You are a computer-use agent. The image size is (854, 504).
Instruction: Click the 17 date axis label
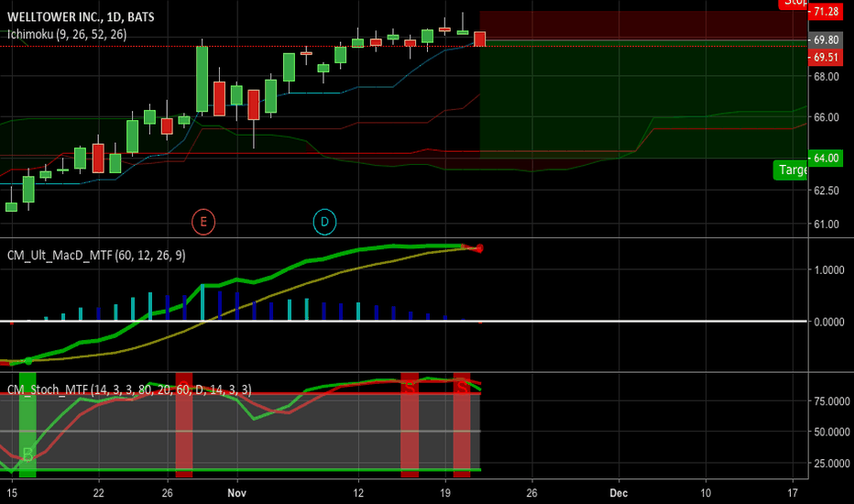(793, 493)
